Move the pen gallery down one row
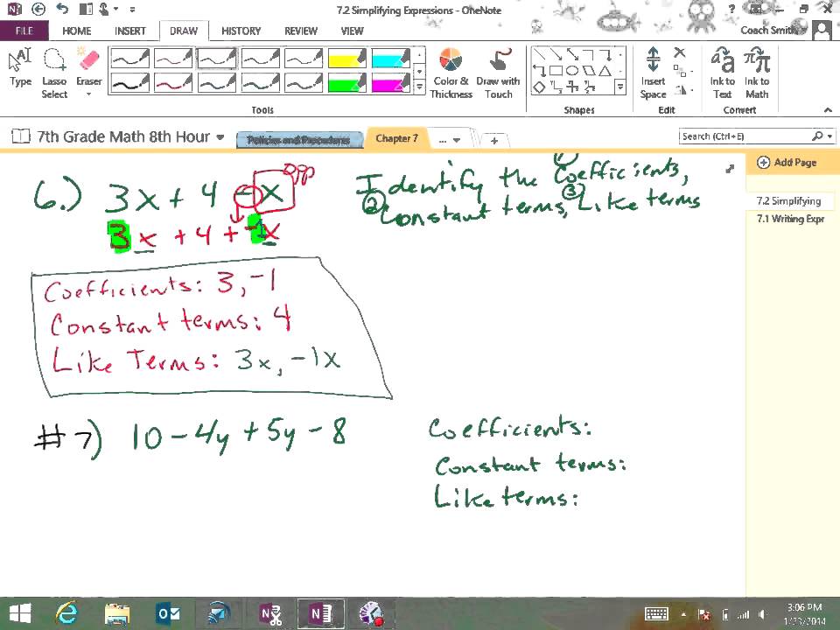This screenshot has width=840, height=630. 420,71
